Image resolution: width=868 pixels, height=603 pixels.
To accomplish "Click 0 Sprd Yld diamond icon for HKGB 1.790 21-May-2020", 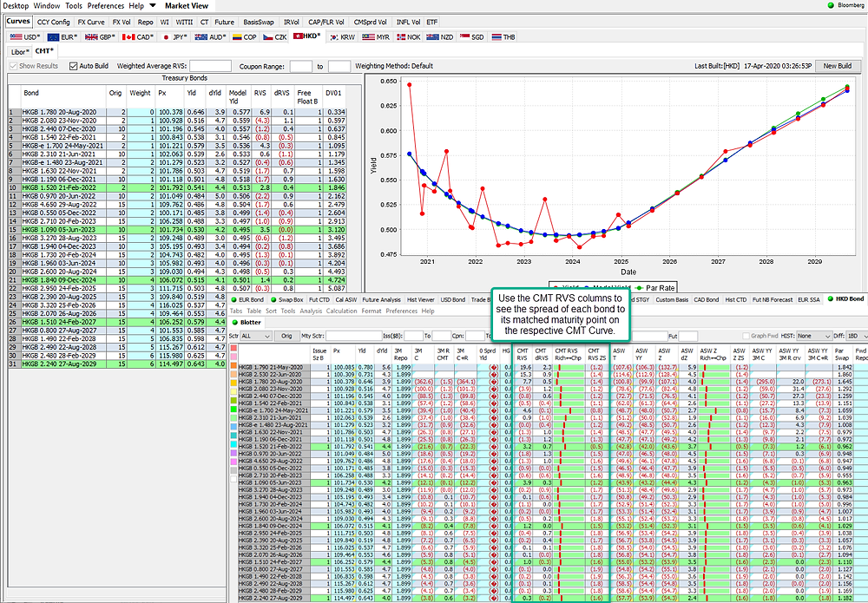I will click(493, 367).
